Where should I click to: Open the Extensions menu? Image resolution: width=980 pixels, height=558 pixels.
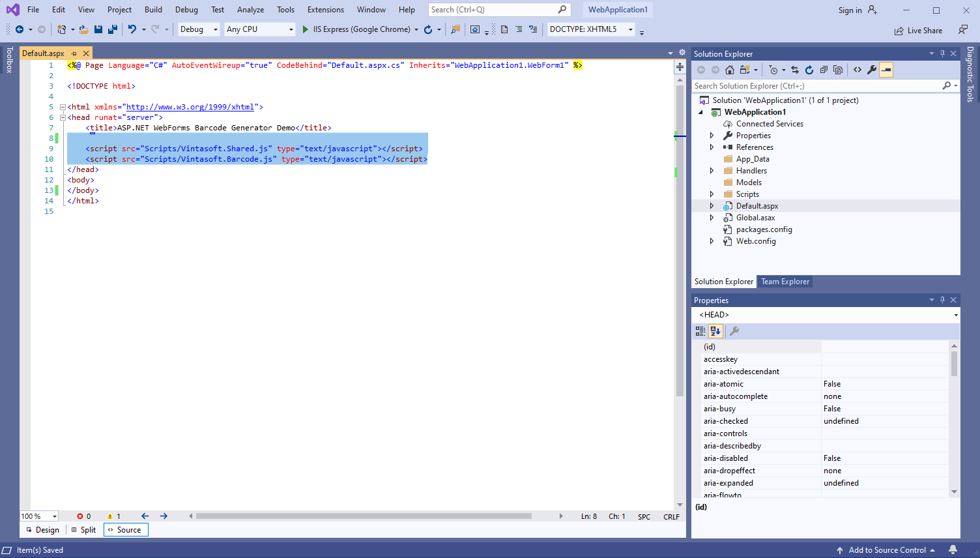[326, 10]
